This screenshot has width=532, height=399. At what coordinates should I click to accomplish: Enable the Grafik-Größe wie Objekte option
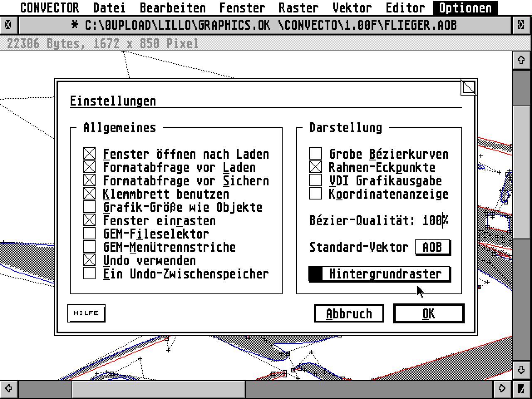point(89,207)
